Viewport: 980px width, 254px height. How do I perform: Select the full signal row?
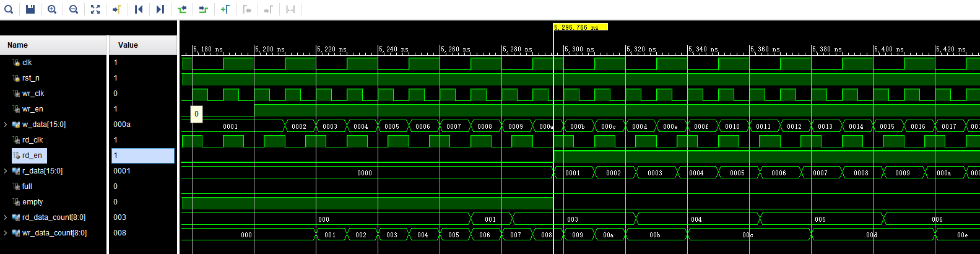[53, 186]
